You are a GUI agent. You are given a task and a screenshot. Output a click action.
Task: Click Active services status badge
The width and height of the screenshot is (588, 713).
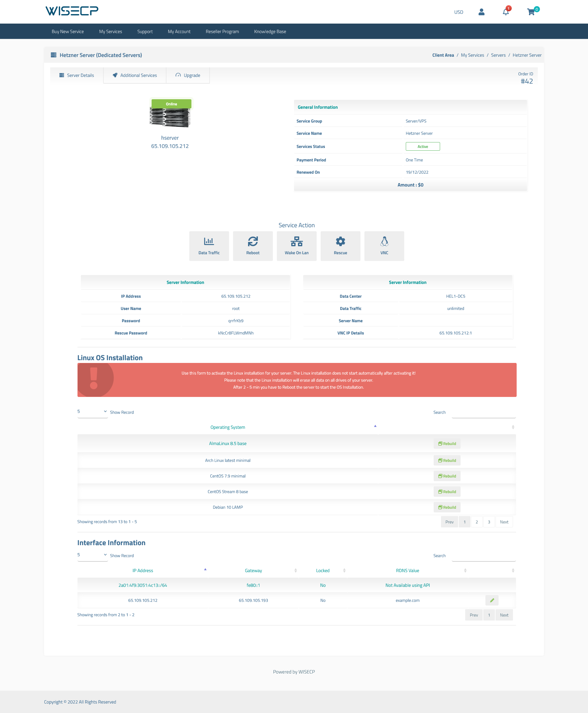coord(423,146)
